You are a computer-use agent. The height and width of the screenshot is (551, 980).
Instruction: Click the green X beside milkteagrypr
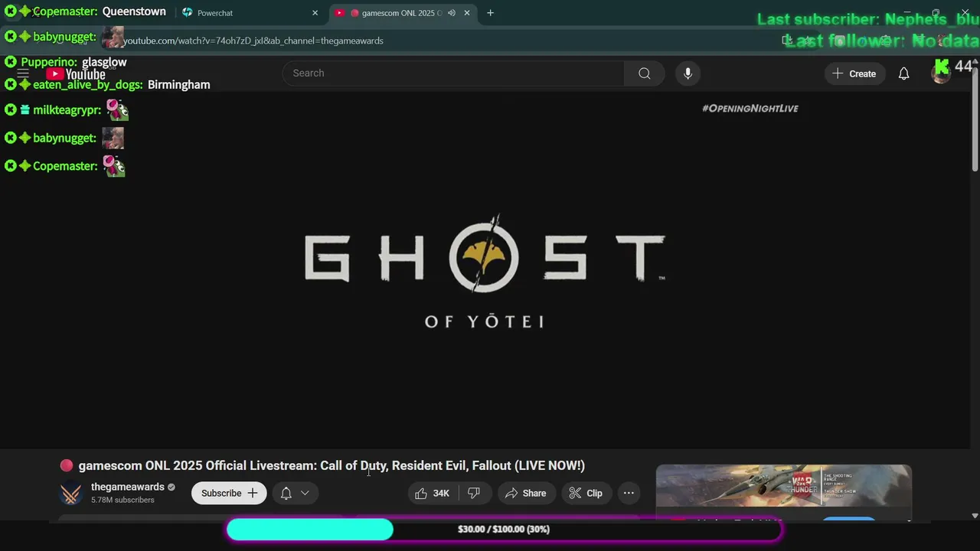click(x=11, y=110)
